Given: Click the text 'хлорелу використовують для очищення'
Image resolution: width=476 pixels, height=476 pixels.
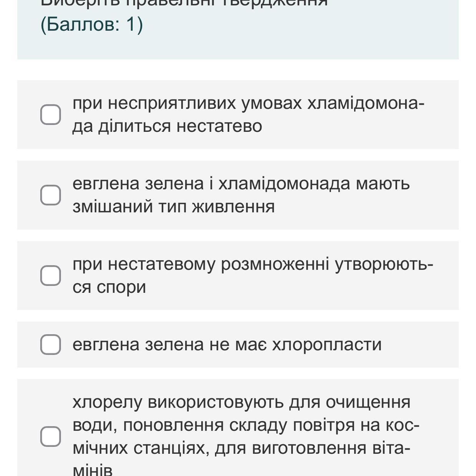Looking at the screenshot, I should 241,402.
